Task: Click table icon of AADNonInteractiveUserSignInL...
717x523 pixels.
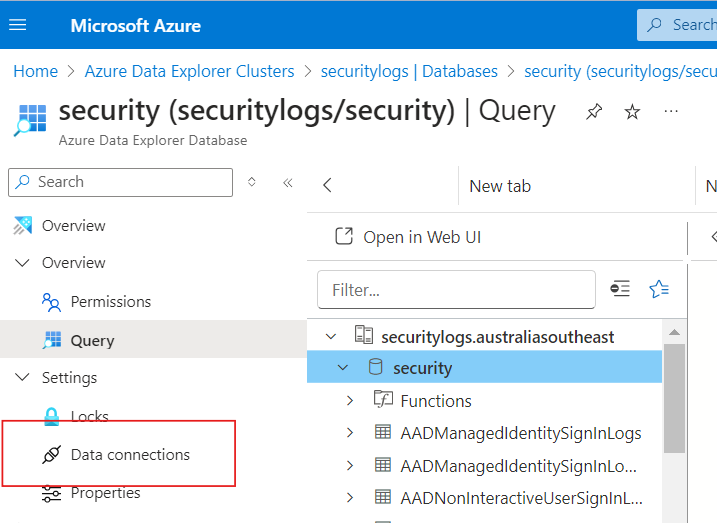Action: tap(383, 496)
